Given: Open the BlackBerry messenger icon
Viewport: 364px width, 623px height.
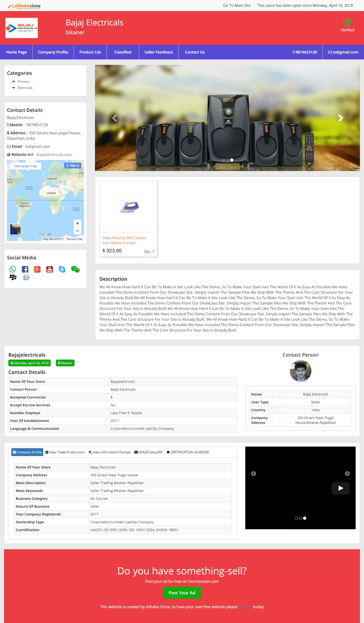Looking at the screenshot, I should pyautogui.click(x=13, y=277).
